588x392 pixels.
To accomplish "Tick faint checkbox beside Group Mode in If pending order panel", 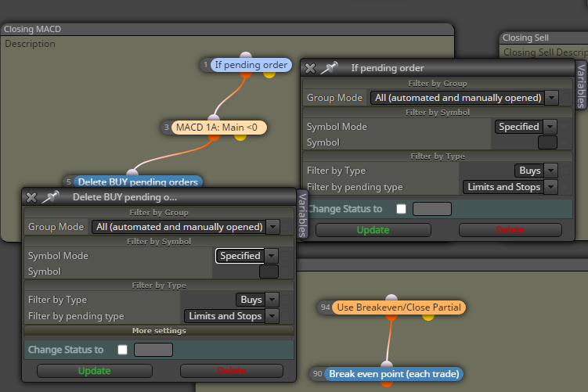I will coord(565,98).
